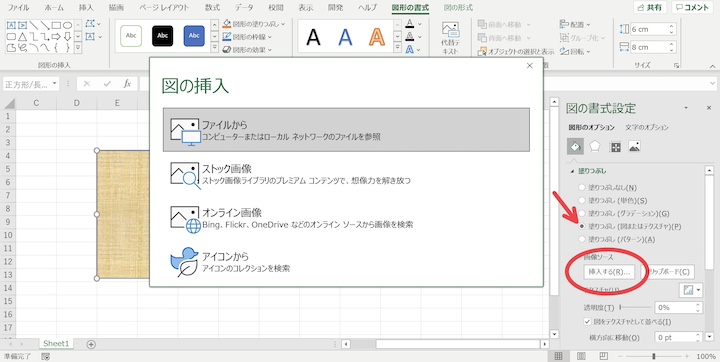Apply the black Abc shape style
The image size is (720, 362).
coord(163,36)
